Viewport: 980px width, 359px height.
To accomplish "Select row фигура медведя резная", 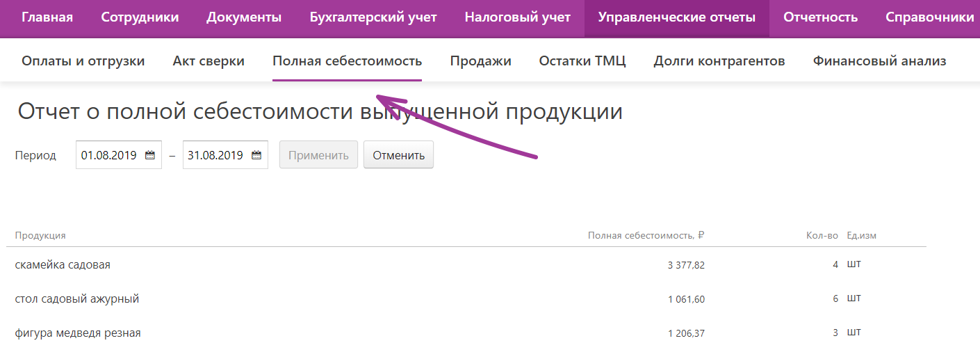I will 466,333.
